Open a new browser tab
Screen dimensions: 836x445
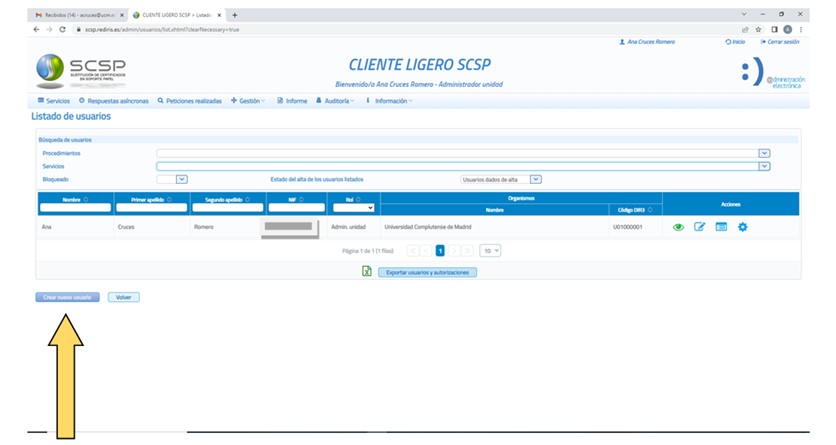click(235, 15)
